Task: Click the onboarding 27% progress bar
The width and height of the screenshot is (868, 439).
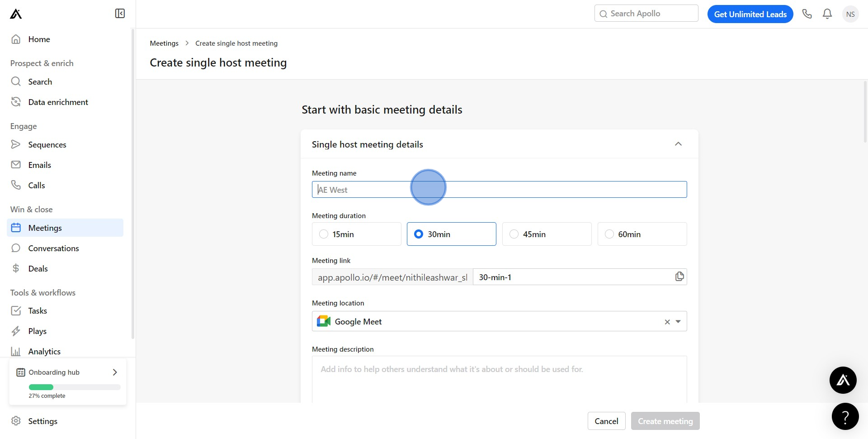Action: [x=75, y=387]
